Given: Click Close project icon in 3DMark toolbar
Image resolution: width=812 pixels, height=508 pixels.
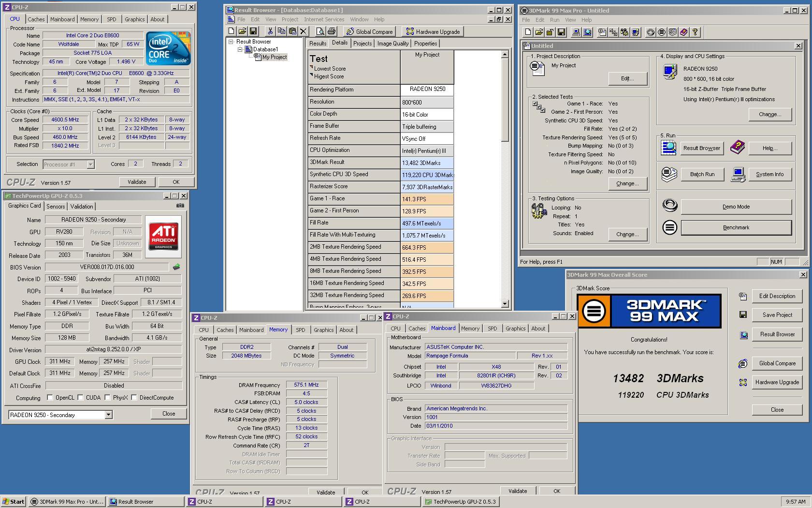Looking at the screenshot, I should point(550,32).
